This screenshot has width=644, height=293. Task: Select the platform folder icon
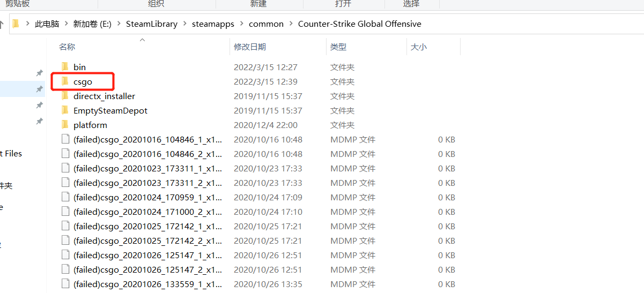coord(65,125)
